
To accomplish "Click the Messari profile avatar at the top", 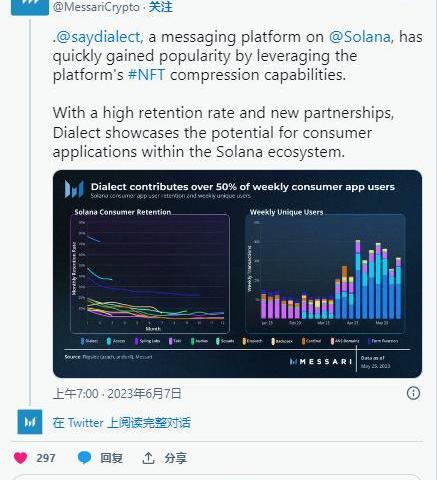I will pyautogui.click(x=30, y=7).
